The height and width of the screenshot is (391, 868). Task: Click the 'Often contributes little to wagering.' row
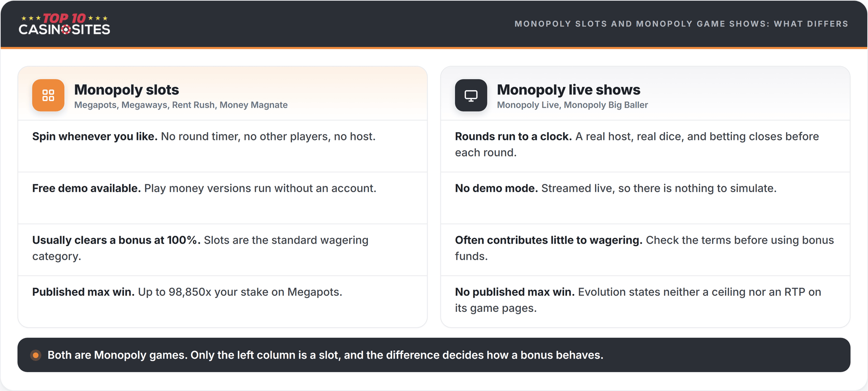coord(645,250)
